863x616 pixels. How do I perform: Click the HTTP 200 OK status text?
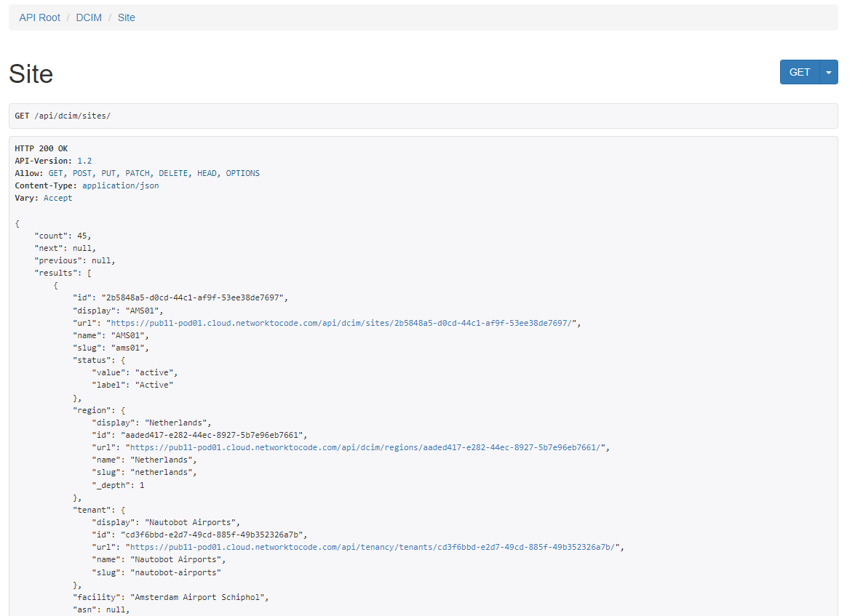click(41, 148)
